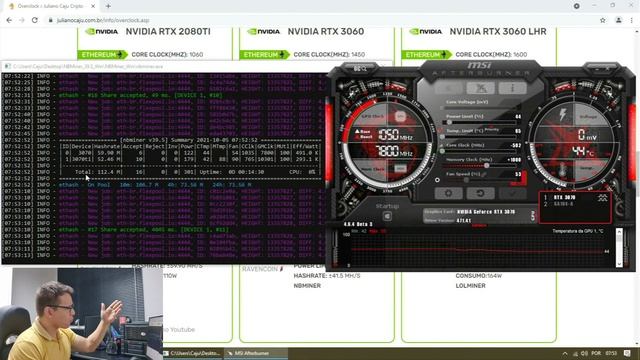Viewport: 640px width, 360px height.
Task: Open the volume icon in system tray
Action: (584, 353)
